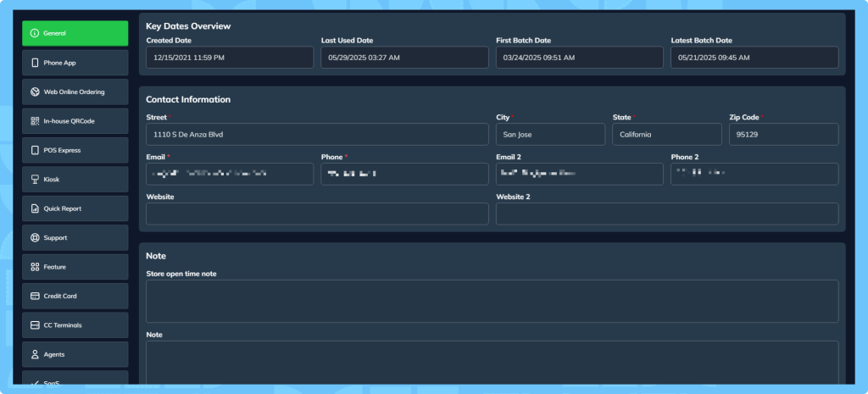The image size is (868, 394).
Task: View the Quick Report page
Action: pyautogui.click(x=75, y=208)
